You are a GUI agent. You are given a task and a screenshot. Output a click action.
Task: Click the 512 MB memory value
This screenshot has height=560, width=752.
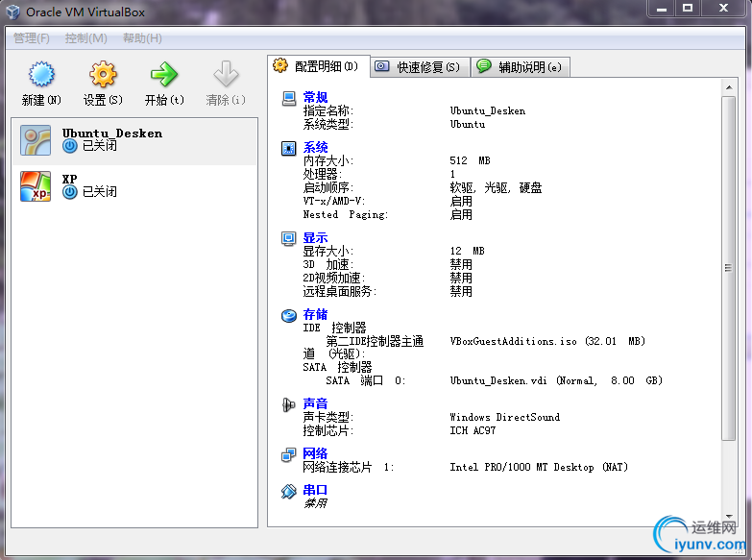pos(470,160)
